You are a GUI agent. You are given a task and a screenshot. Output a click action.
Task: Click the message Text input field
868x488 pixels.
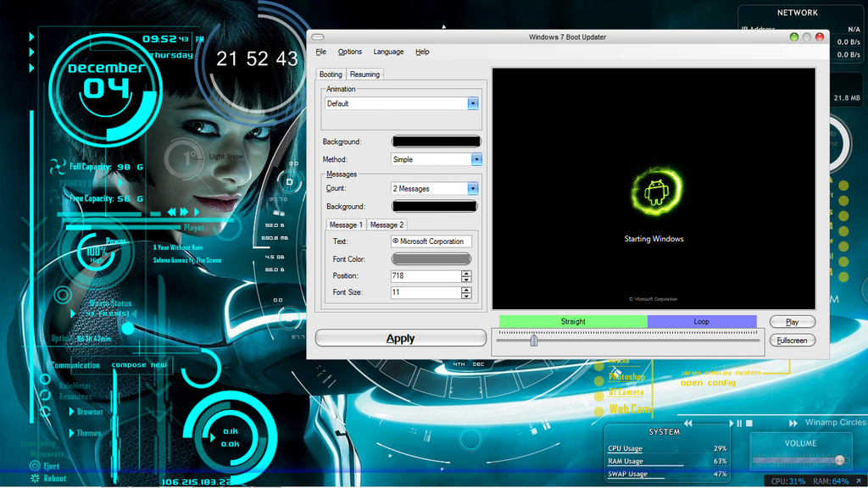pyautogui.click(x=431, y=241)
